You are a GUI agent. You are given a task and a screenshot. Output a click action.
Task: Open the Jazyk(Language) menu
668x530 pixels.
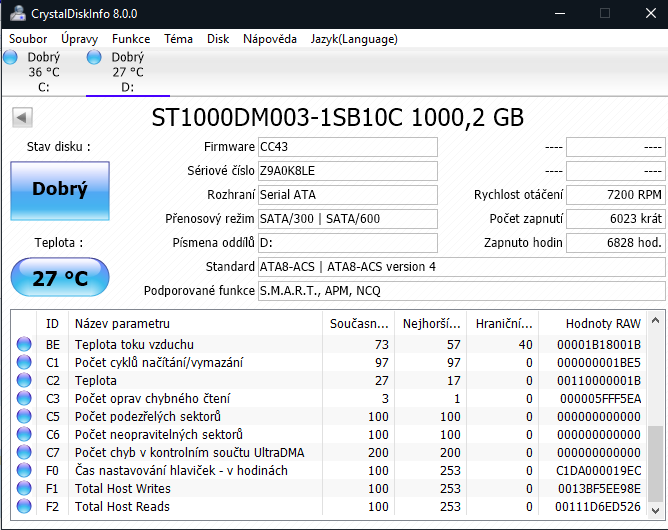[354, 39]
